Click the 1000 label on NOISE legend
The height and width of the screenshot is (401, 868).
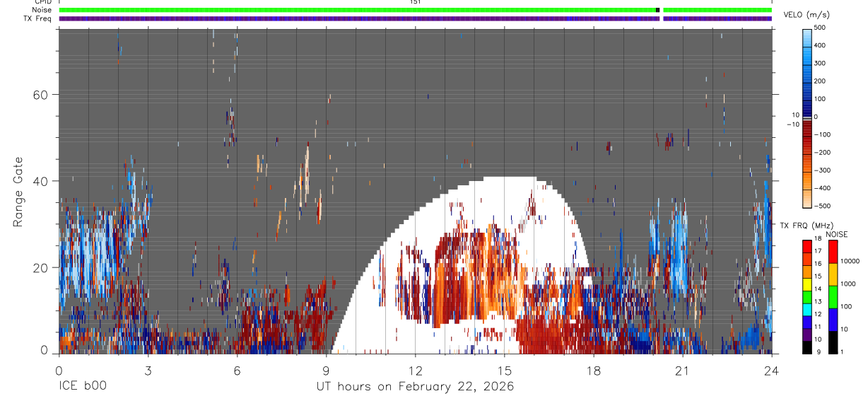point(848,284)
